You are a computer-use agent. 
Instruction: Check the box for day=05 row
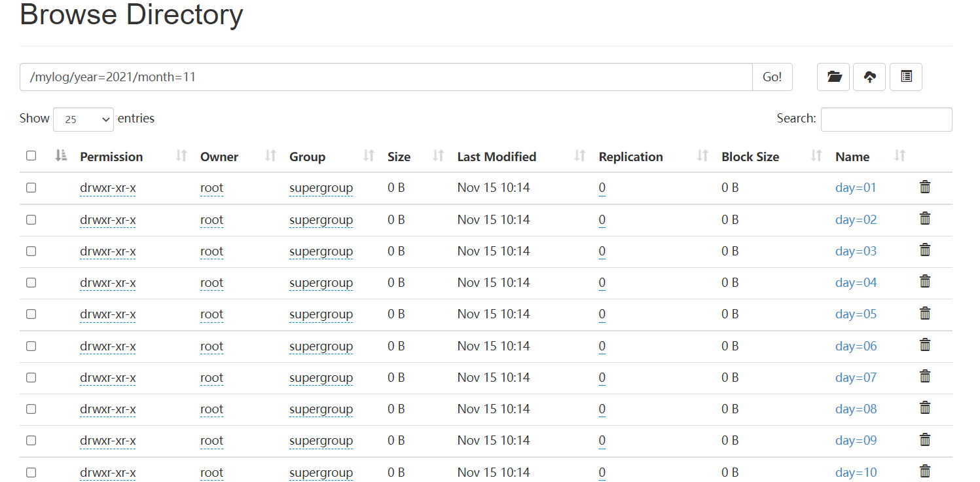point(31,314)
